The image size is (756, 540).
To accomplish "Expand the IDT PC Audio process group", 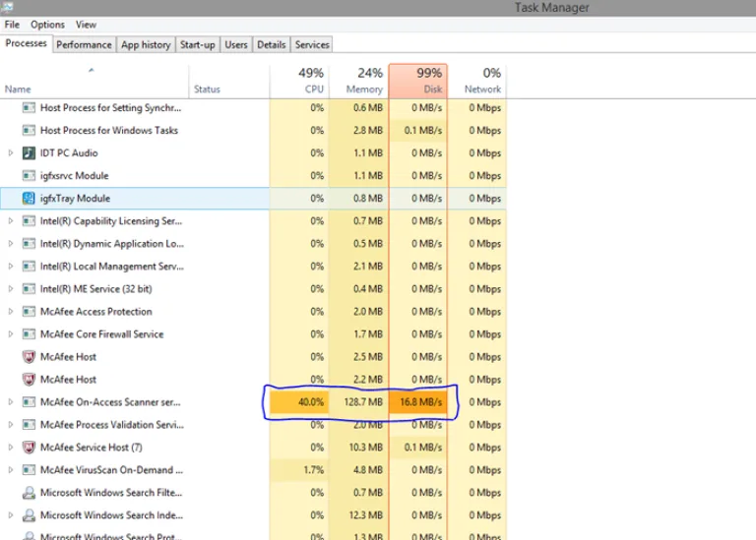I will point(11,153).
